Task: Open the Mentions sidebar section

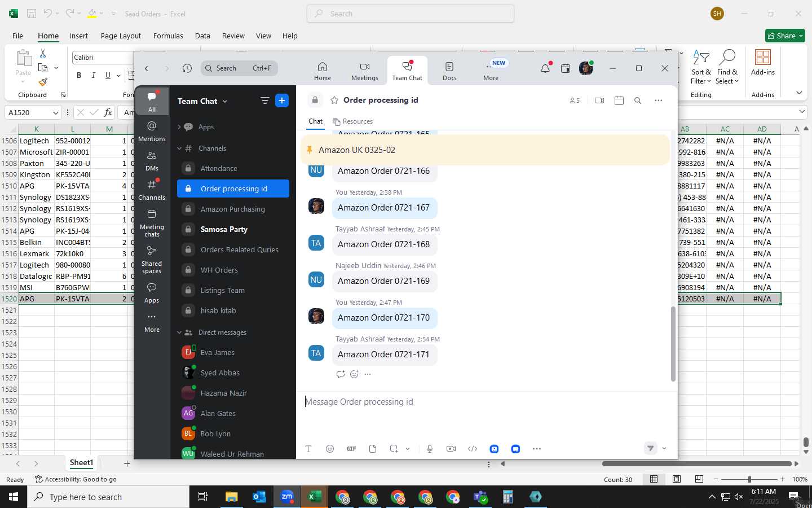Action: tap(152, 131)
